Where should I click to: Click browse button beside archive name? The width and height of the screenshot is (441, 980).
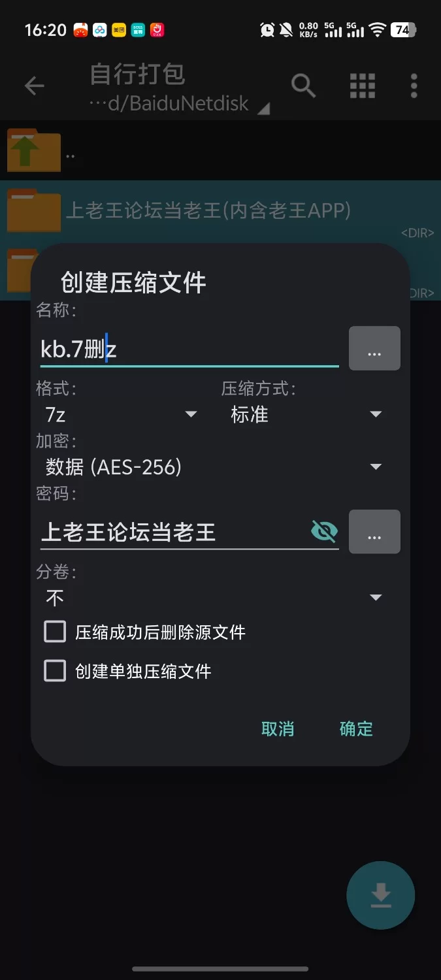pyautogui.click(x=374, y=349)
